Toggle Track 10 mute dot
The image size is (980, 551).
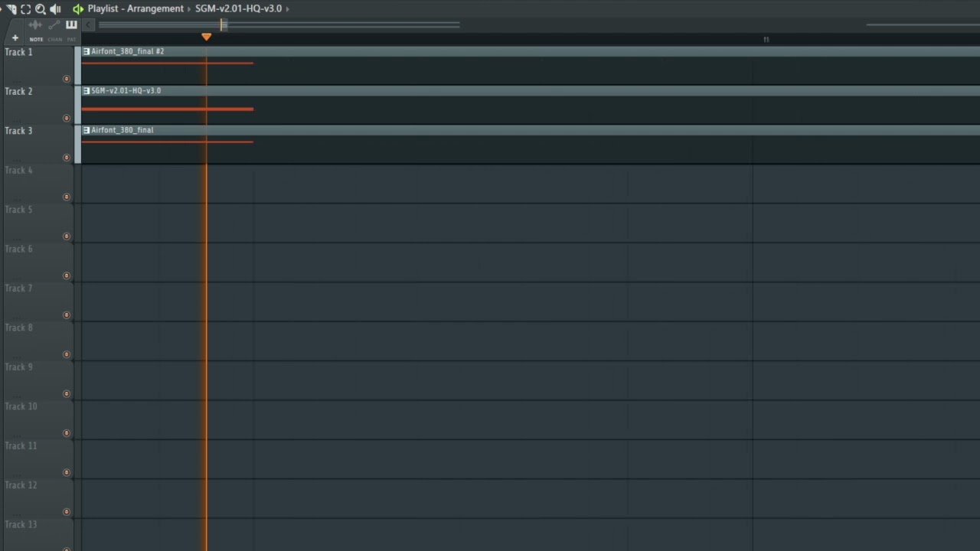click(67, 433)
